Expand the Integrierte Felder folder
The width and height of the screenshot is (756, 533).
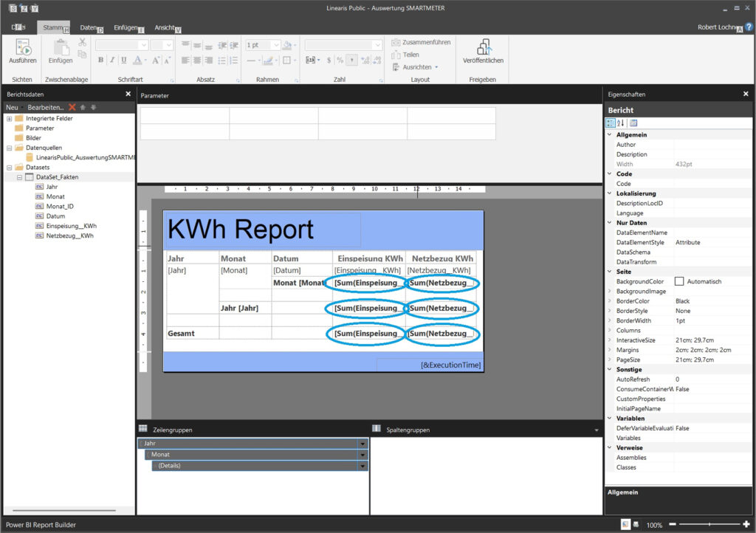(x=10, y=118)
